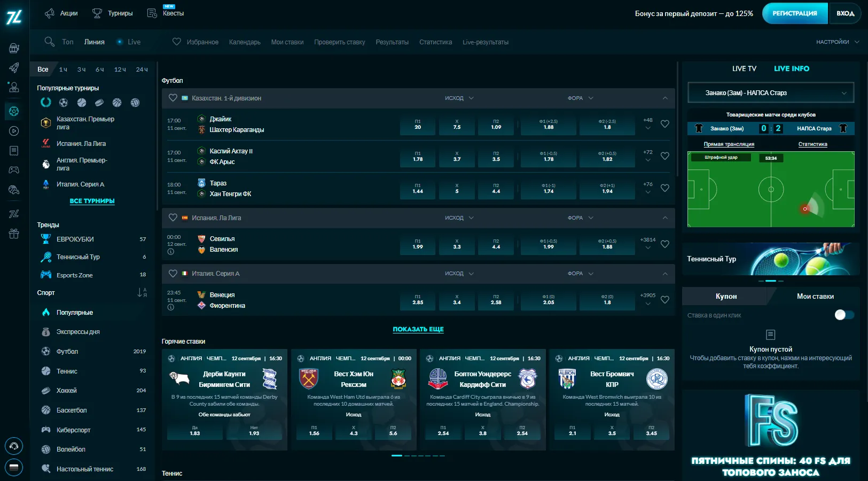Select the 6ч time filter
Image resolution: width=868 pixels, height=481 pixels.
coord(100,69)
